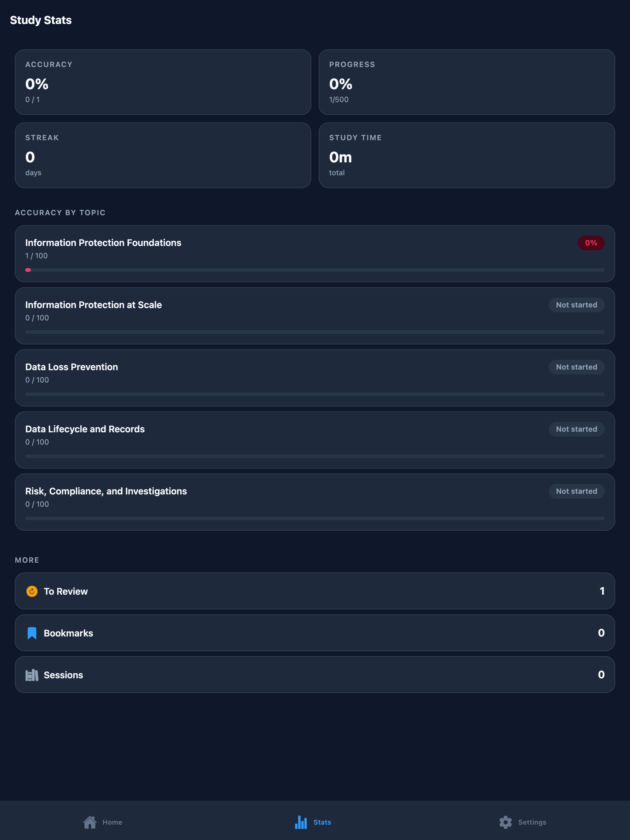Open Risk, Compliance, and Investigations topic
Viewport: 630px width, 840px height.
pyautogui.click(x=315, y=502)
